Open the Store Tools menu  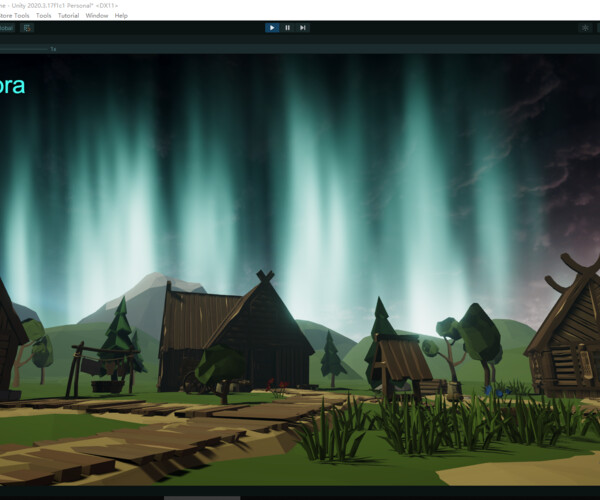coord(14,16)
